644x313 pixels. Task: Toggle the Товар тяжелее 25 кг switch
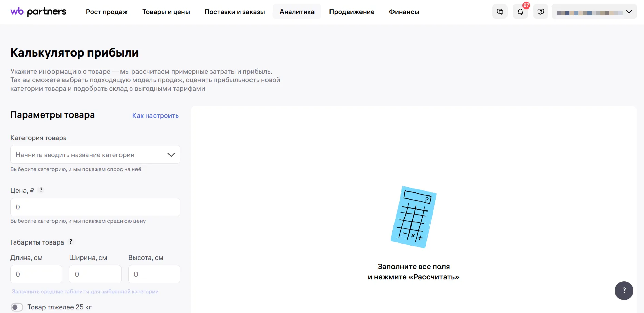click(x=17, y=307)
